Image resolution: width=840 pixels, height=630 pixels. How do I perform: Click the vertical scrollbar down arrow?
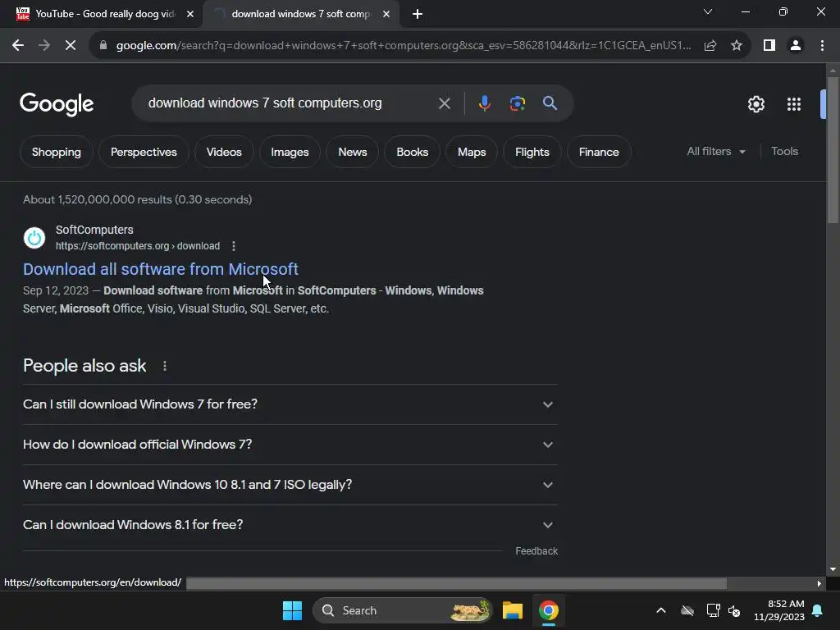coord(833,569)
